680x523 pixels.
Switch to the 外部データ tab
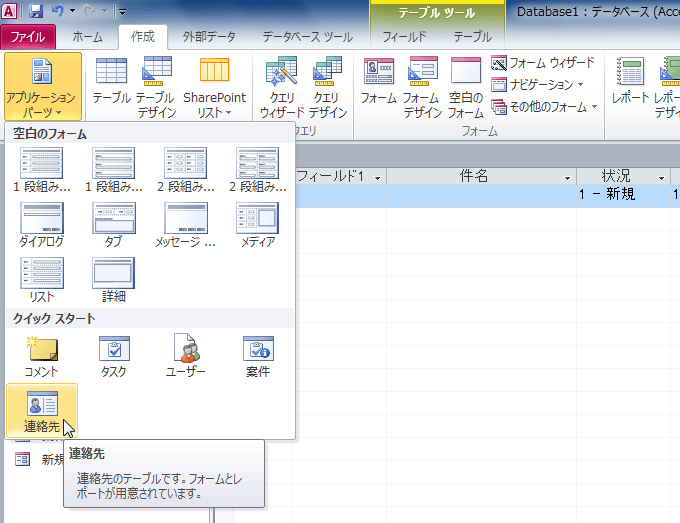[209, 37]
